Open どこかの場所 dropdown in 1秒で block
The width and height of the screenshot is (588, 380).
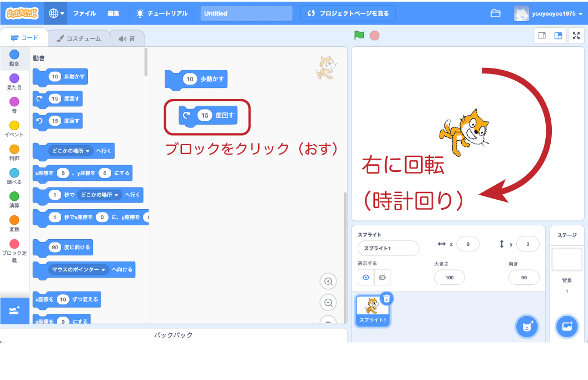click(x=100, y=195)
